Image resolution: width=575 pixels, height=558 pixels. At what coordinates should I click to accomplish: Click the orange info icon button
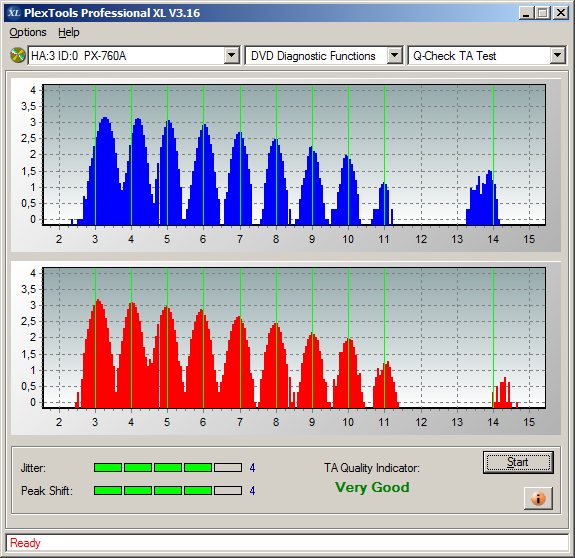point(538,498)
